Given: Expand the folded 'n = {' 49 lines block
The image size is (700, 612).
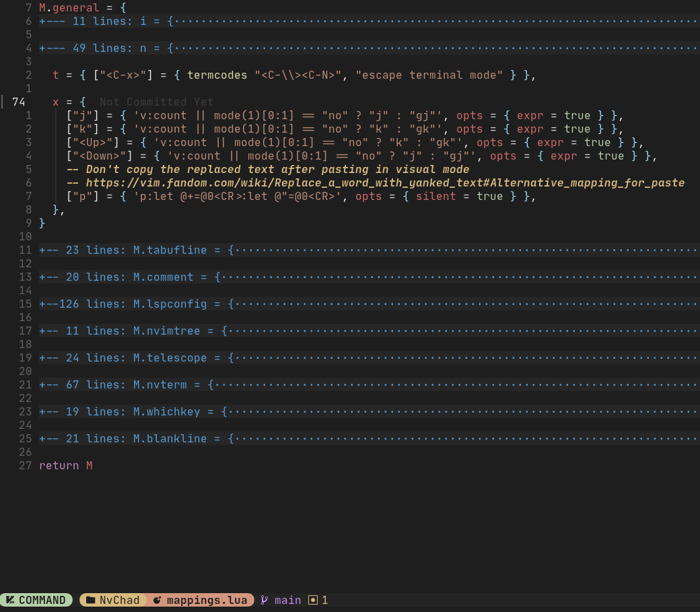Looking at the screenshot, I should (369, 48).
